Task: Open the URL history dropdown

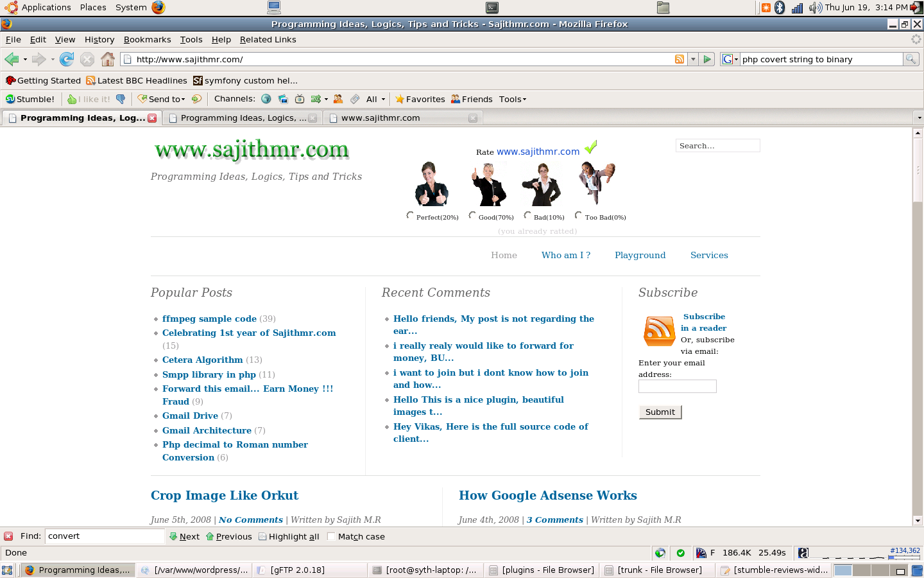Action: coord(693,59)
